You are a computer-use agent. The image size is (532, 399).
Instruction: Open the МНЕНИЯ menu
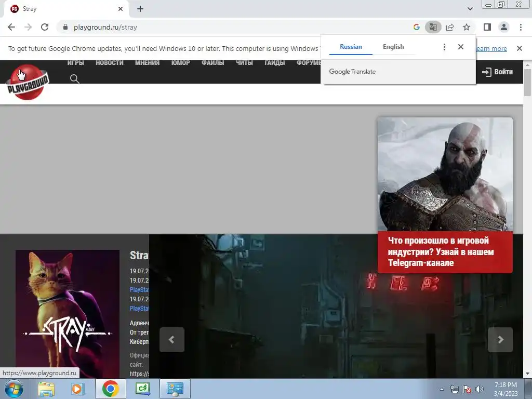[147, 63]
